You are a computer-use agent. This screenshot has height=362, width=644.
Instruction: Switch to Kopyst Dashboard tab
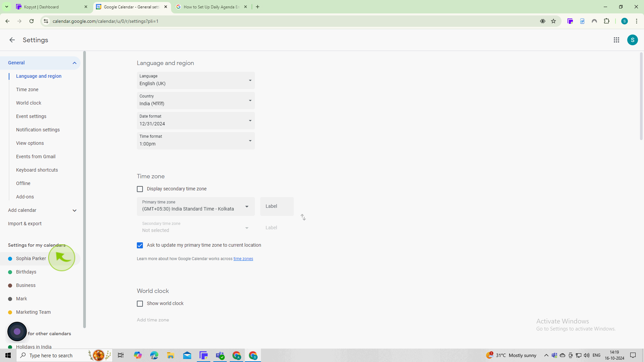52,7
